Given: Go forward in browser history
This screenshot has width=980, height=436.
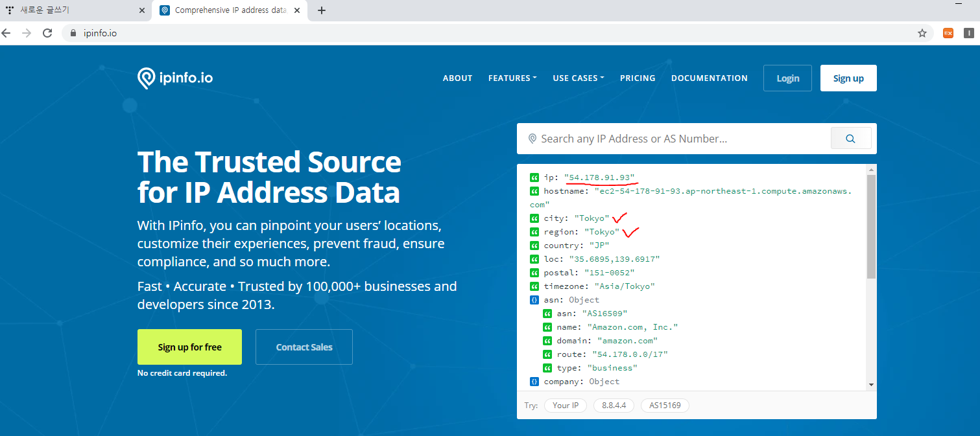Looking at the screenshot, I should pyautogui.click(x=27, y=33).
